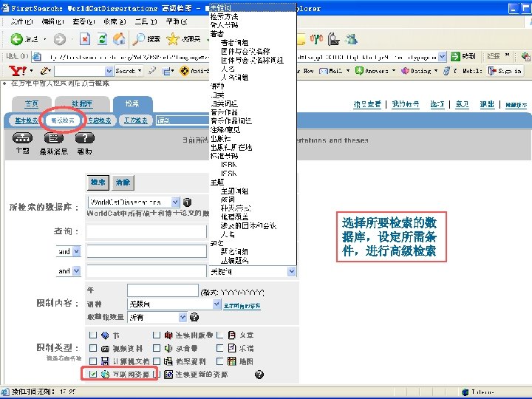Click the 主题 sitemap icon
This screenshot has width=532, height=399.
coord(22,137)
